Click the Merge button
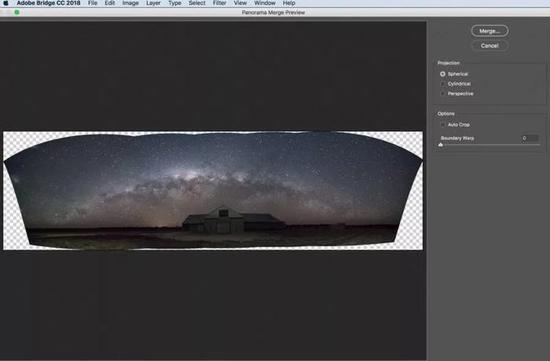The width and height of the screenshot is (550, 361). (x=490, y=31)
